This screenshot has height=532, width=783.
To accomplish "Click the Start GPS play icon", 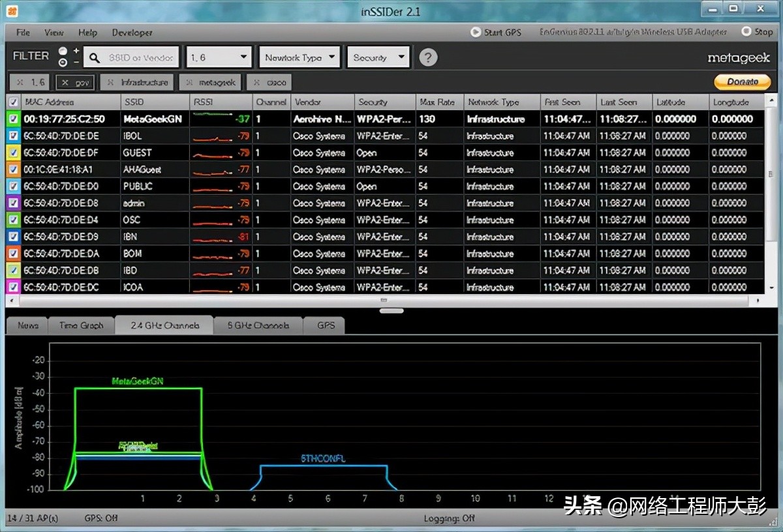I will 476,32.
